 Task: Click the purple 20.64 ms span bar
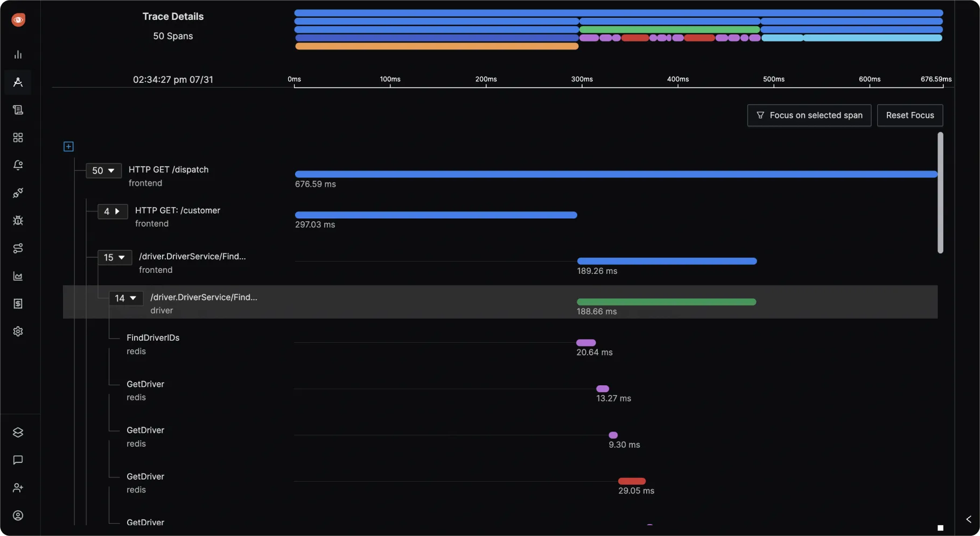point(586,343)
